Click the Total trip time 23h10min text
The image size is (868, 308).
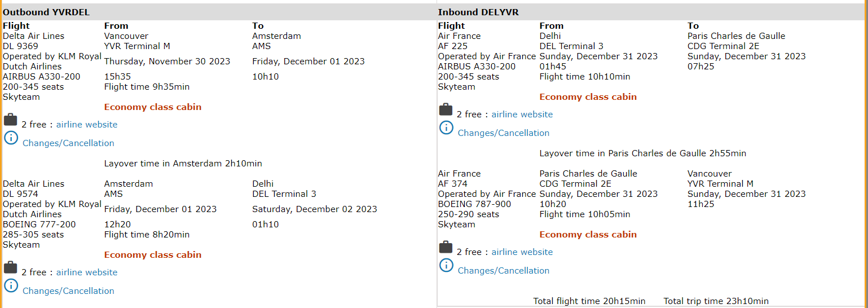pos(716,301)
